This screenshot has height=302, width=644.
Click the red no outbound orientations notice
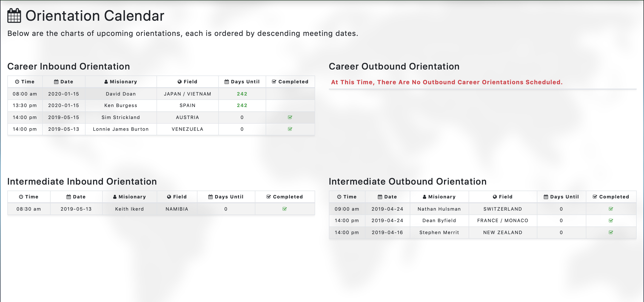(x=447, y=82)
